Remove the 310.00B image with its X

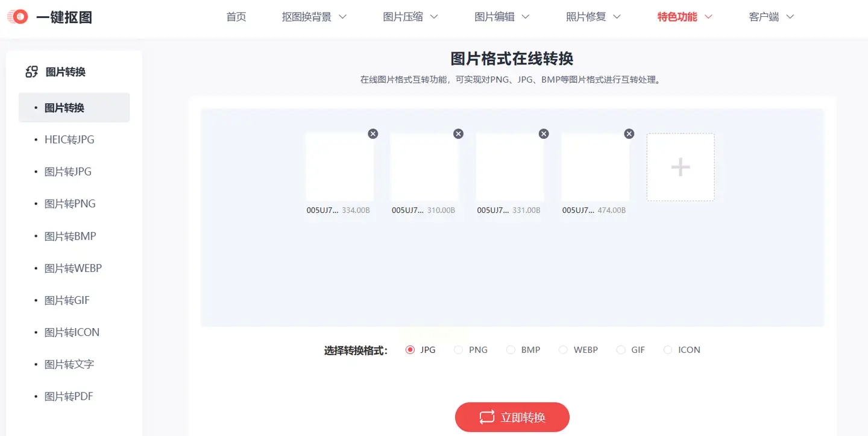tap(459, 134)
